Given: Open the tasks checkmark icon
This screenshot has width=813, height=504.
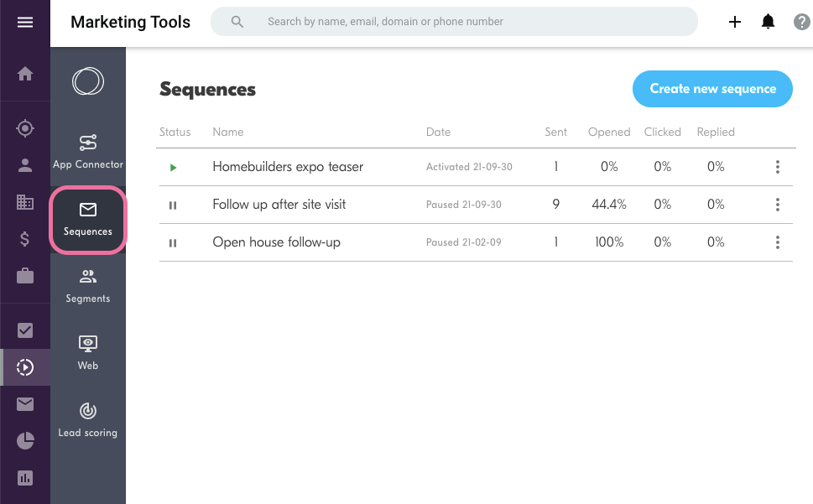Looking at the screenshot, I should tap(25, 330).
